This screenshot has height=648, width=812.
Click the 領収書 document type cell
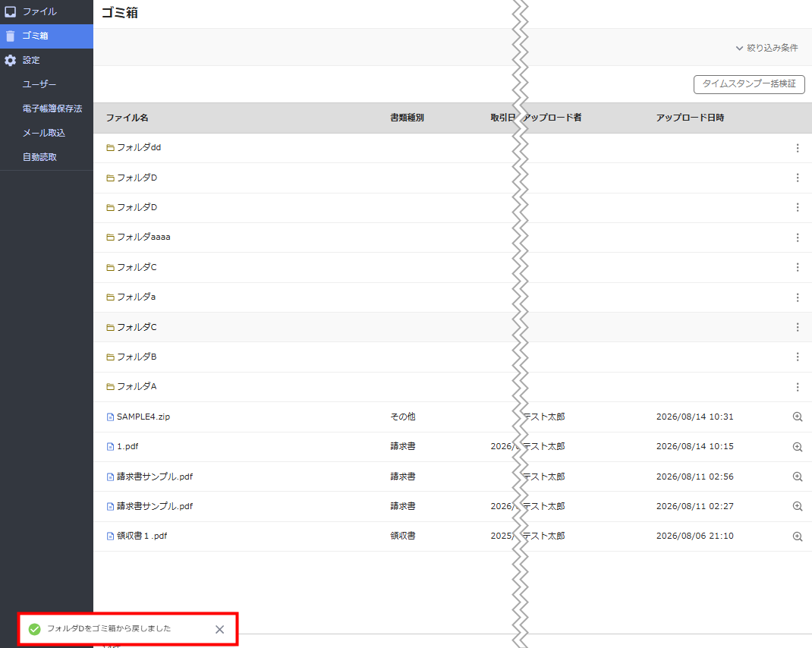(x=403, y=536)
